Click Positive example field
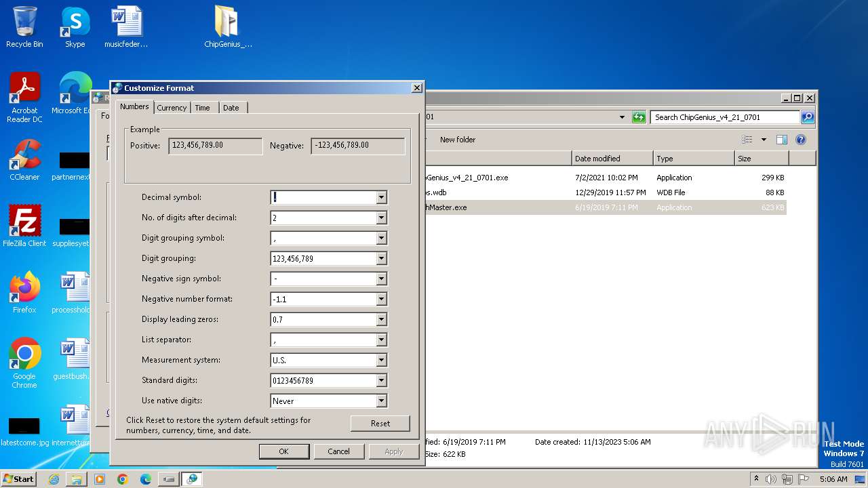 (216, 146)
